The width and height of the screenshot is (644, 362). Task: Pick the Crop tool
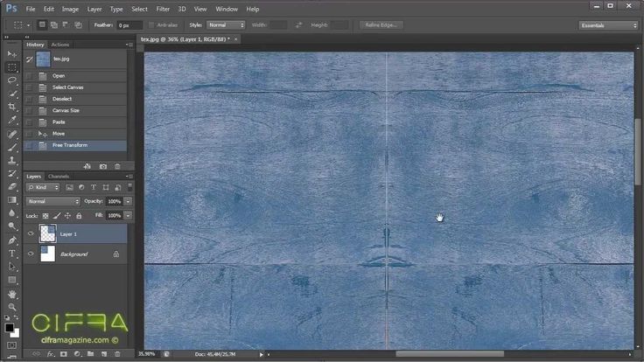pyautogui.click(x=12, y=107)
